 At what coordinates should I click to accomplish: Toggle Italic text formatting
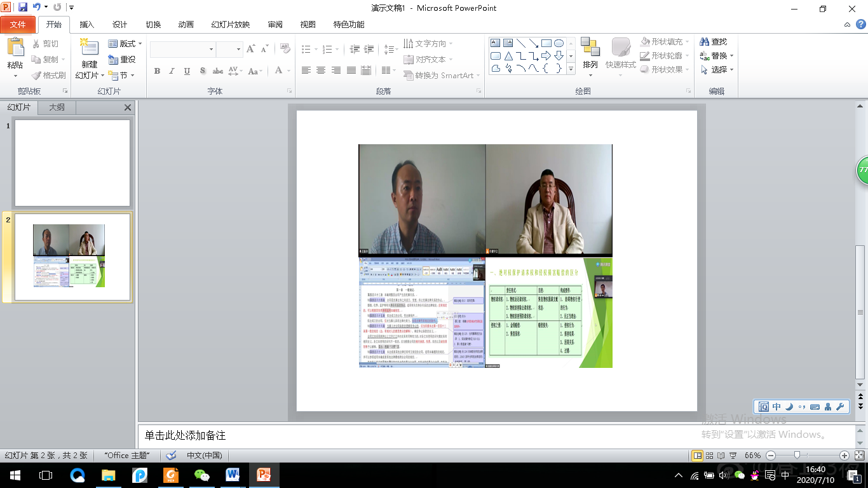pos(172,71)
